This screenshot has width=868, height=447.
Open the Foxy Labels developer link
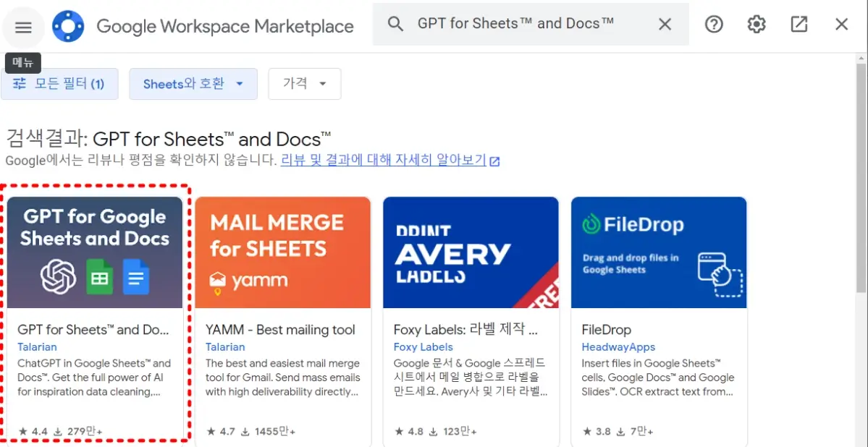tap(424, 347)
